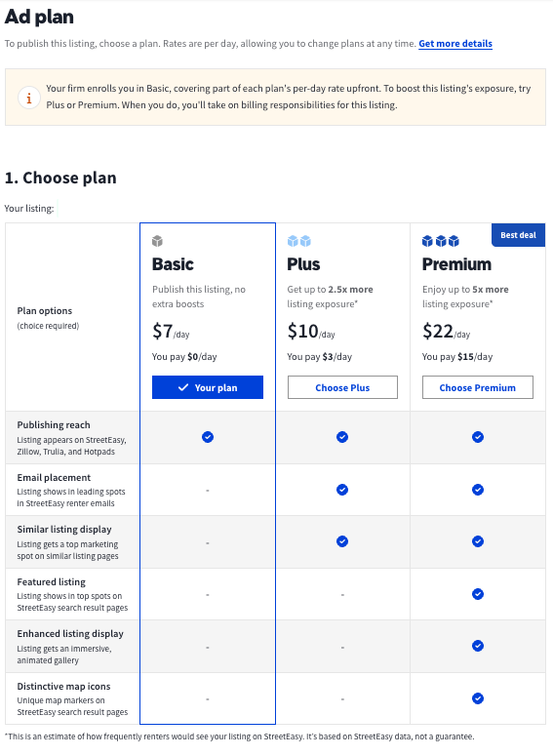Click the $22/day Premium price

click(x=446, y=332)
